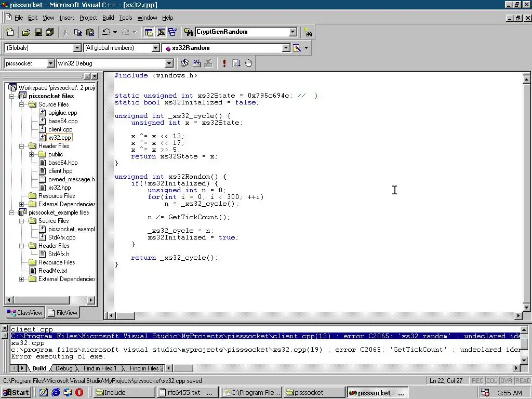This screenshot has height=399, width=532.
Task: Select StdAfx.cpp in pisssocket_example sources
Action: [62, 237]
